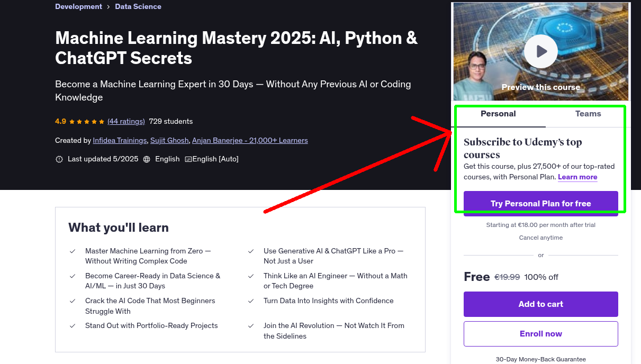Screen dimensions: 641x364
Task: Open Infidea Trainings instructor profile
Action: pyautogui.click(x=120, y=140)
